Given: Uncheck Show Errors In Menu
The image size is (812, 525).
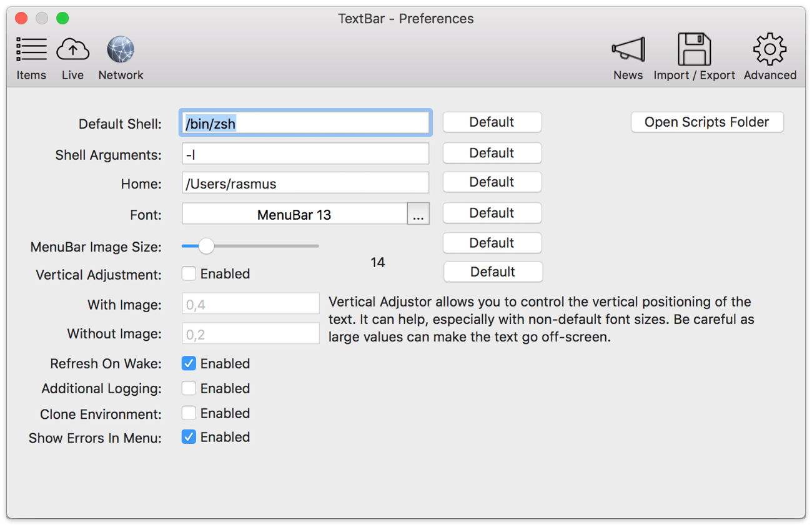Looking at the screenshot, I should (x=189, y=437).
